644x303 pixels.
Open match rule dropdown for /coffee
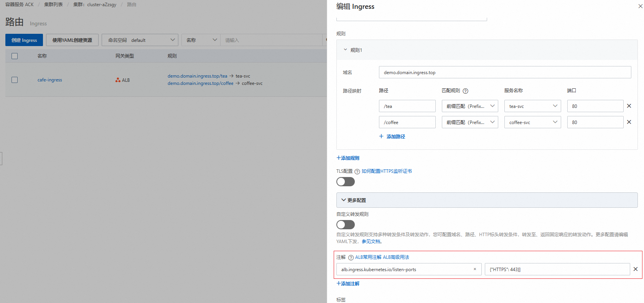470,122
